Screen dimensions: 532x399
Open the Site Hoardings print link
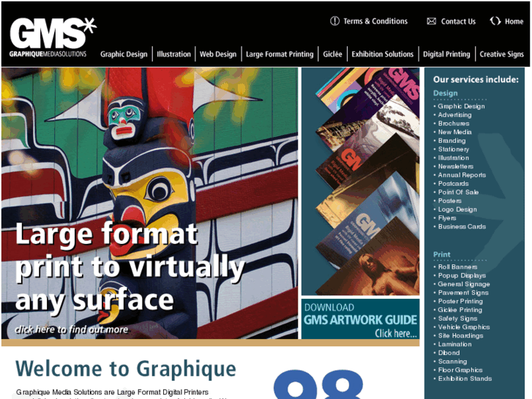point(460,335)
